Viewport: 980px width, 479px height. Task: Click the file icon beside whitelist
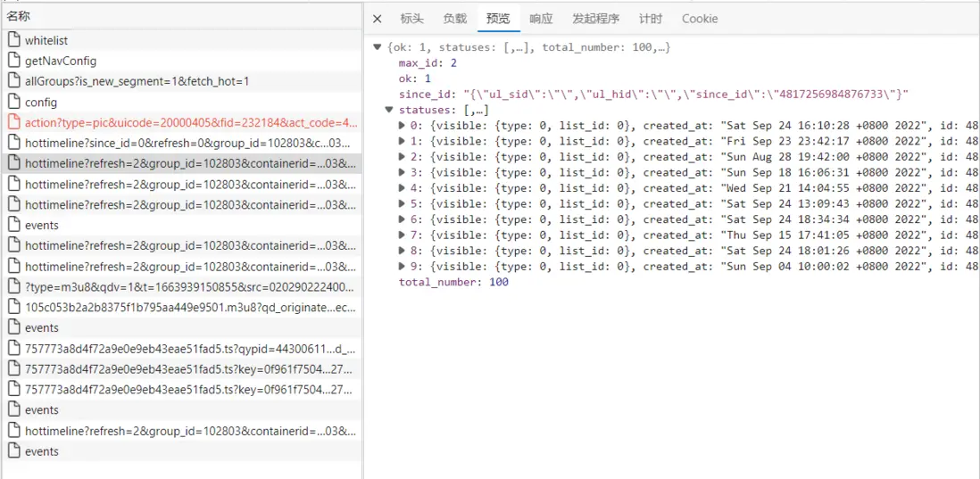(13, 40)
